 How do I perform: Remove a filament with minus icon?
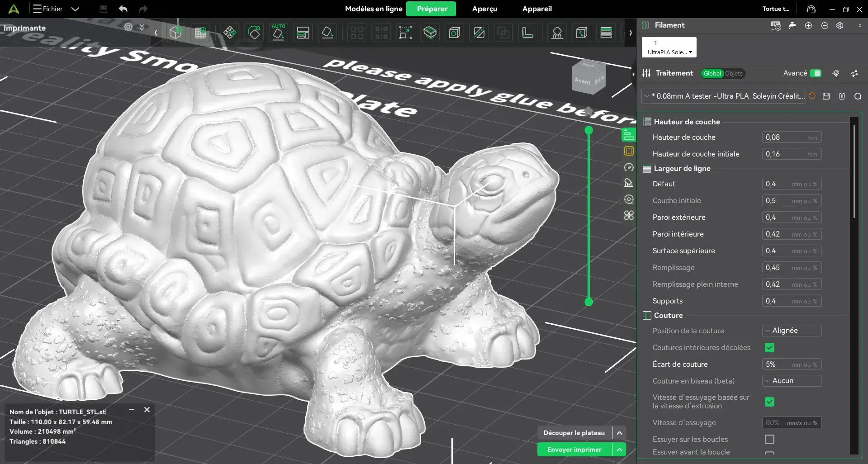click(x=825, y=25)
